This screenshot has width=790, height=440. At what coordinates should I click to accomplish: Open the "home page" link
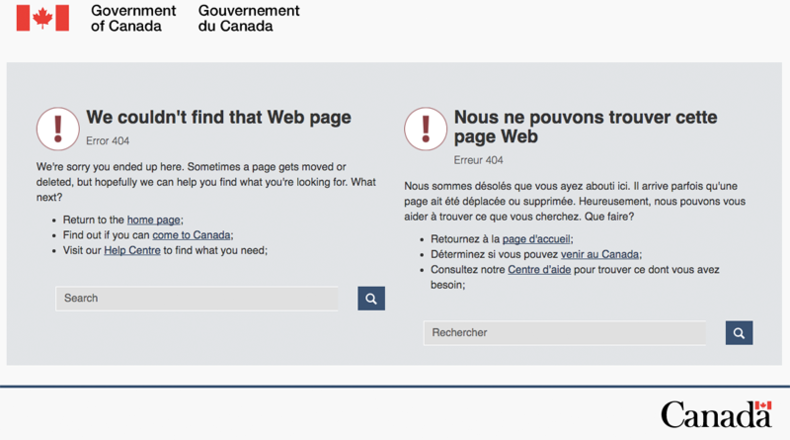point(154,220)
